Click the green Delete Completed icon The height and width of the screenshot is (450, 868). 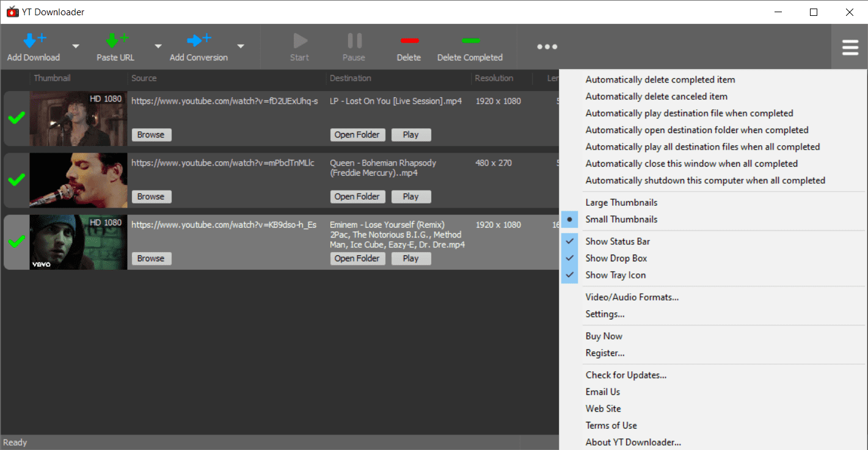[x=470, y=41]
